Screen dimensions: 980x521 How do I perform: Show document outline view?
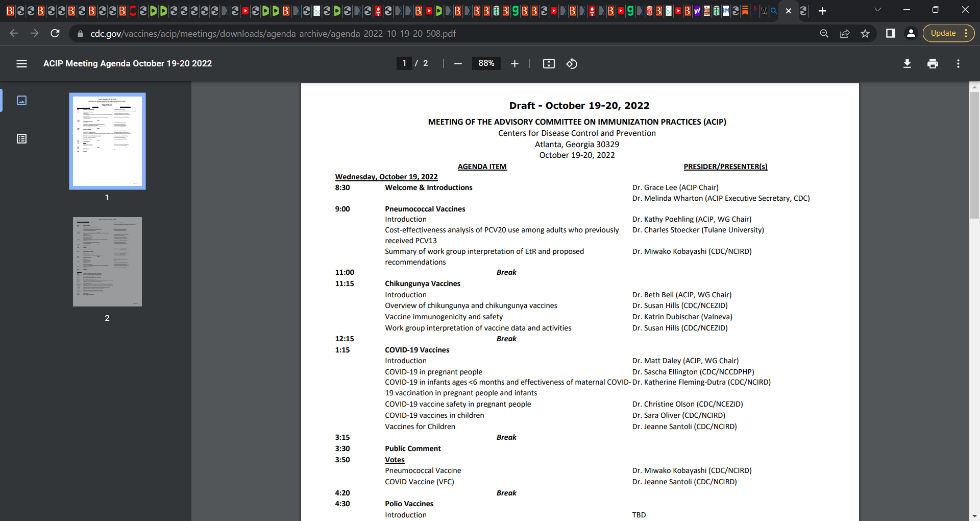click(x=21, y=139)
